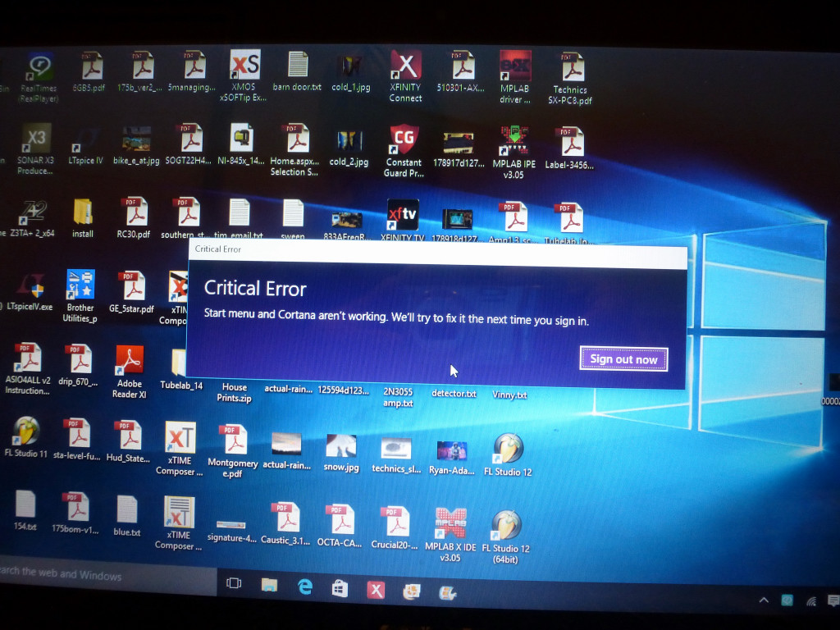Open the Montgomery e.pdf file
The height and width of the screenshot is (630, 840).
[x=232, y=451]
